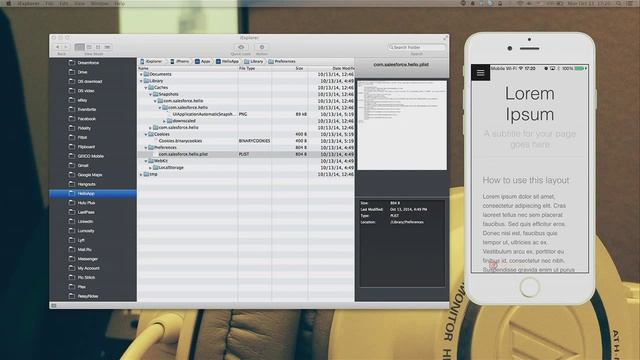
Task: Go to Library in the path bar
Action: click(254, 61)
